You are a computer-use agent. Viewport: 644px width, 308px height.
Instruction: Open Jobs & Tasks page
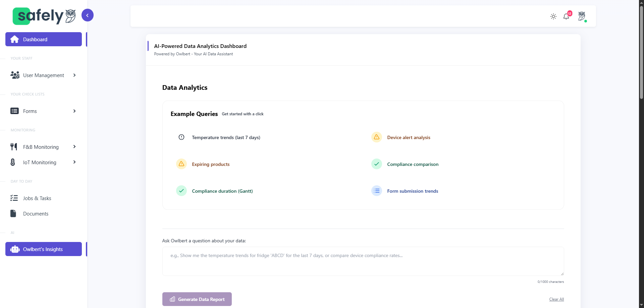37,198
